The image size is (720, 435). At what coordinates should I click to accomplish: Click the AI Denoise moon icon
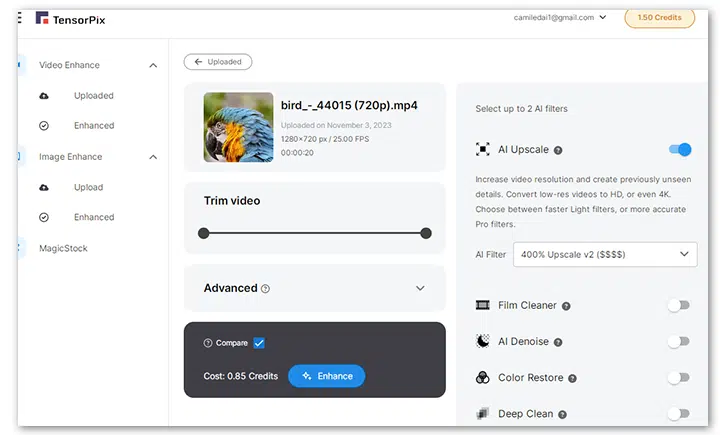pyautogui.click(x=482, y=341)
